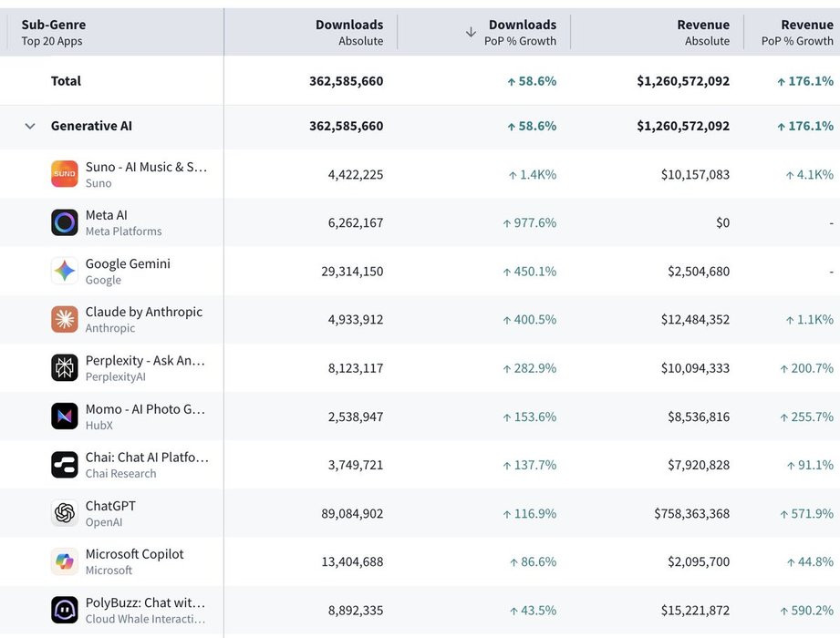Click the Claude by Anthropic icon
The width and height of the screenshot is (840, 638).
click(x=65, y=319)
